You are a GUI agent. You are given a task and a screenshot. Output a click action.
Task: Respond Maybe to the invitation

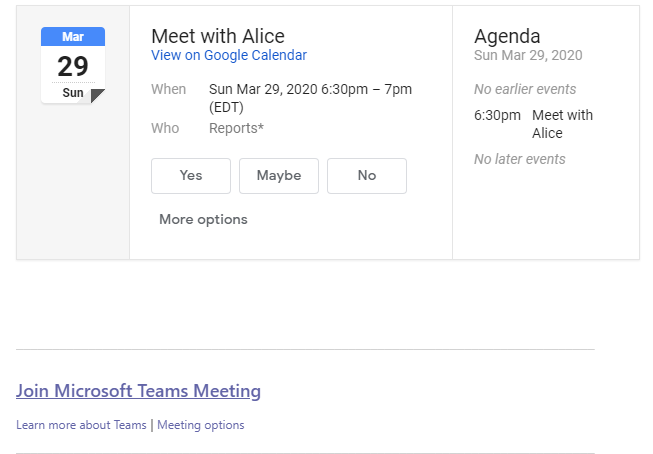click(279, 175)
